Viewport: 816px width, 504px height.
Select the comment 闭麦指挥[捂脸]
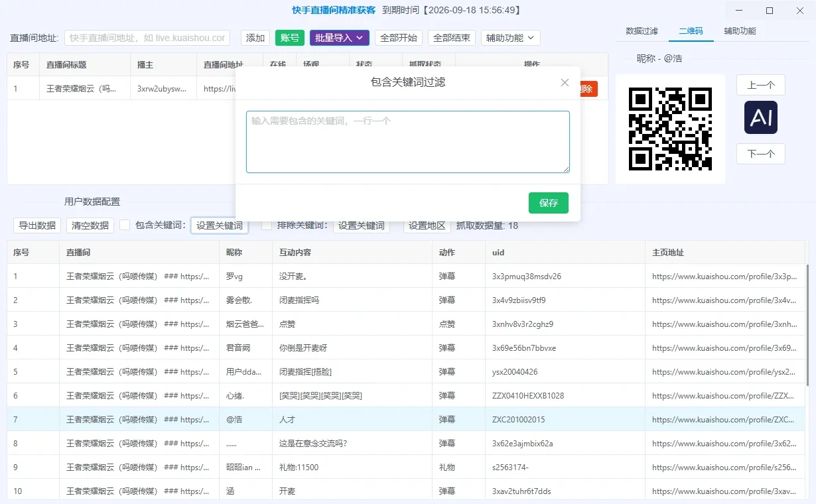(x=352, y=372)
